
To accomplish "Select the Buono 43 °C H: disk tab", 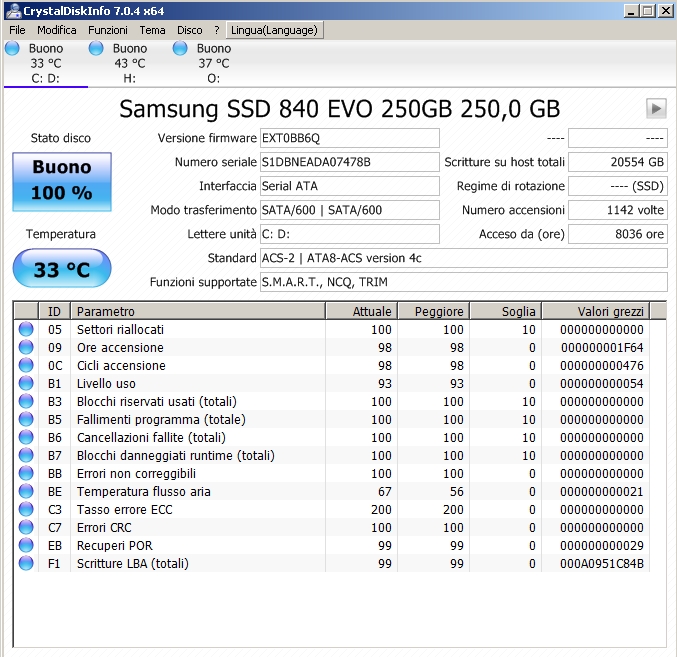I will (x=130, y=63).
